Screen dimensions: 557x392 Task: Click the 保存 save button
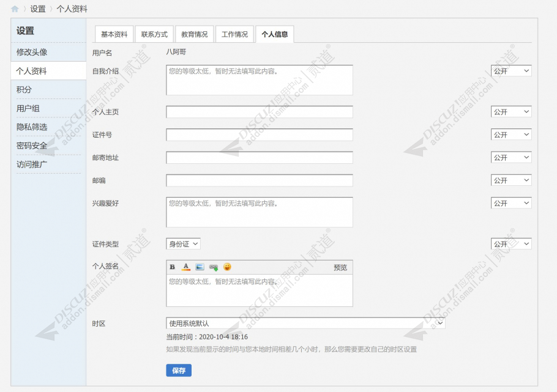[179, 371]
